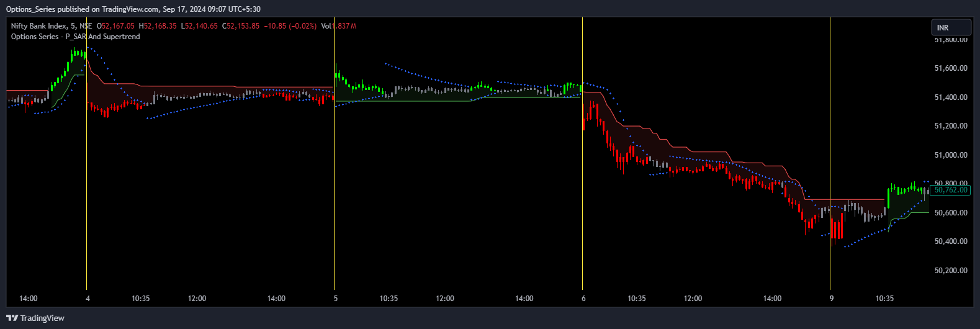The width and height of the screenshot is (980, 329).
Task: Click the 50,400.00 price axis label
Action: click(950, 241)
